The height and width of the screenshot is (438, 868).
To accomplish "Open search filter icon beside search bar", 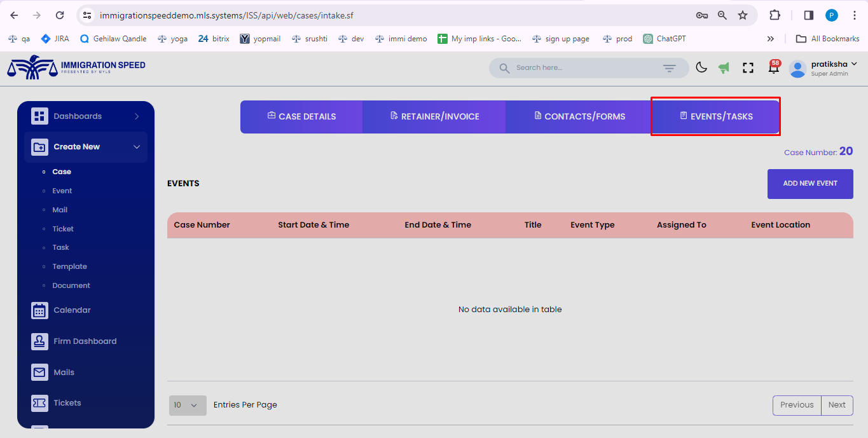I will coord(670,67).
